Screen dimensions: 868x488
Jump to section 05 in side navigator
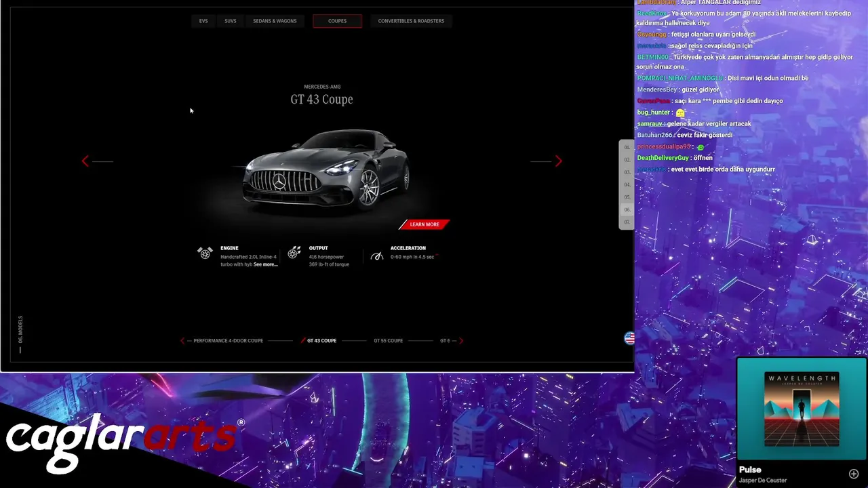pos(627,197)
